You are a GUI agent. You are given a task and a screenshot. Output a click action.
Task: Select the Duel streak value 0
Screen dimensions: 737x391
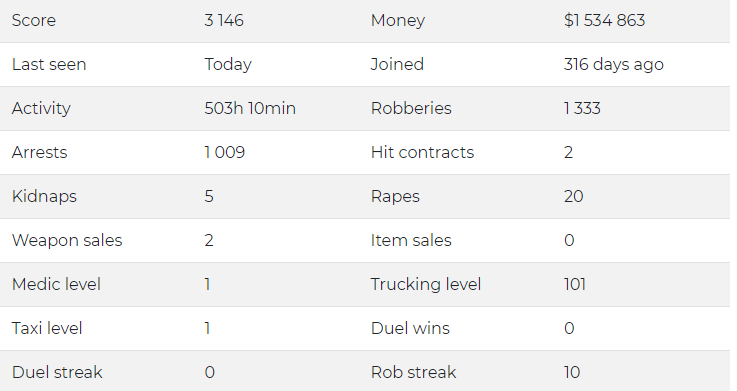pyautogui.click(x=210, y=372)
